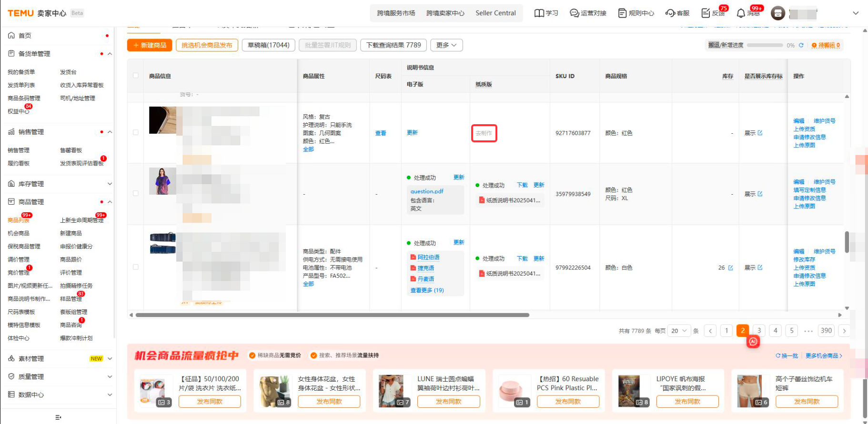Open the 消息 notification bell icon

(741, 13)
